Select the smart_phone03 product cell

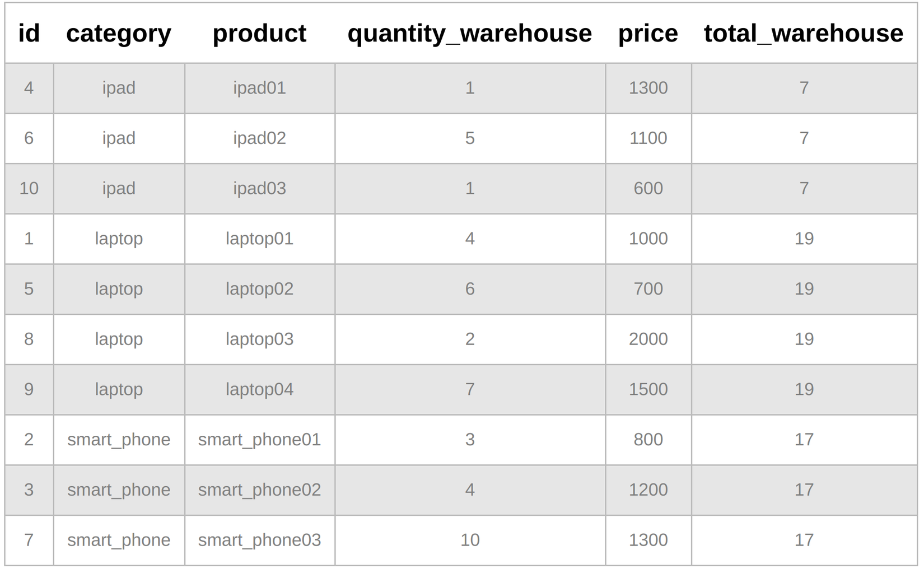point(259,540)
